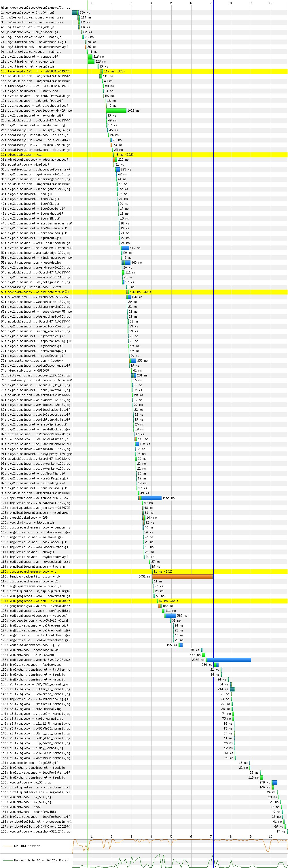
Task: Click row 31: ping1.unicast.com - adstracking.gif
Action: click(x=144, y=160)
